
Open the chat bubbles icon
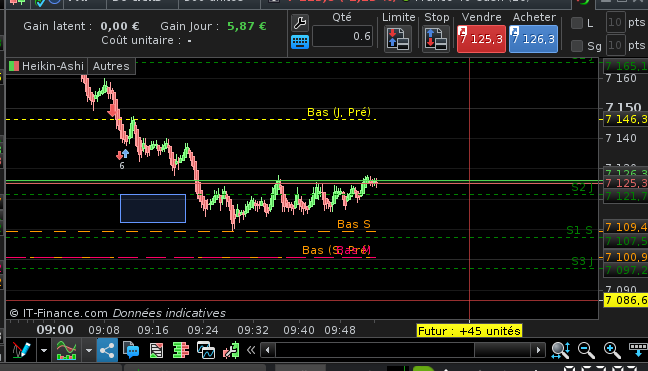131,350
